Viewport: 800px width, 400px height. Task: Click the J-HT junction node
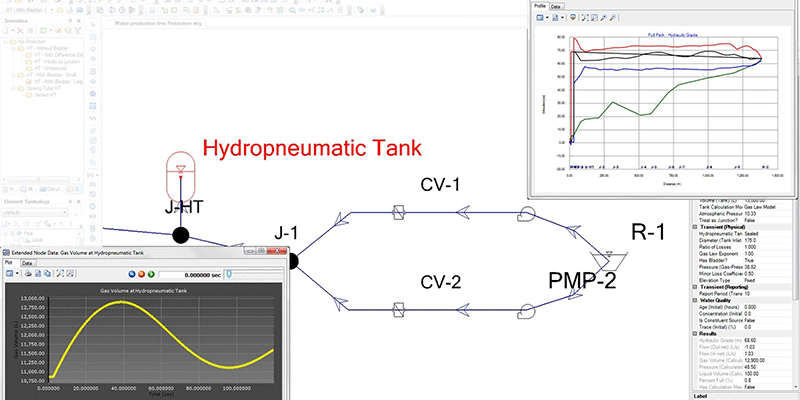pos(180,235)
